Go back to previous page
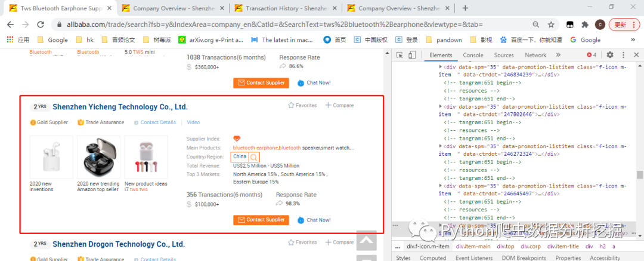This screenshot has width=644, height=261. pos(11,24)
